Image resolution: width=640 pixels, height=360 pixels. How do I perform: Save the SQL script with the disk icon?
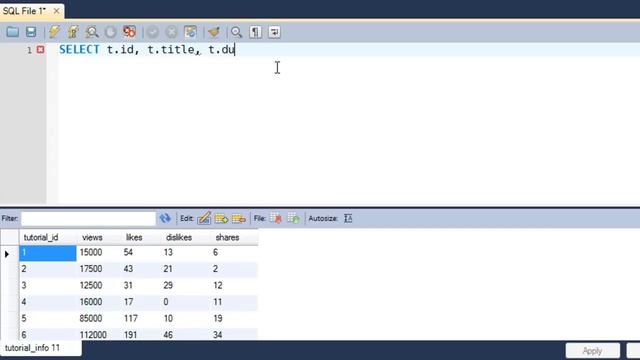click(31, 32)
